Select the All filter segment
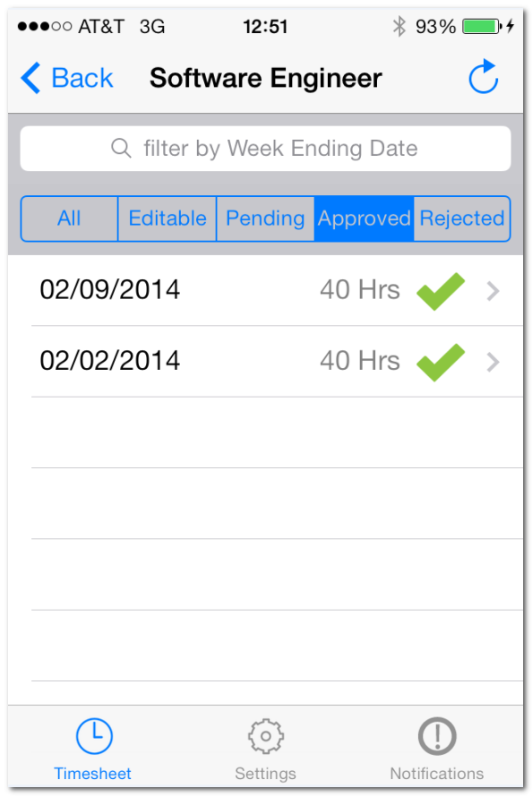The image size is (532, 796). coord(69,218)
